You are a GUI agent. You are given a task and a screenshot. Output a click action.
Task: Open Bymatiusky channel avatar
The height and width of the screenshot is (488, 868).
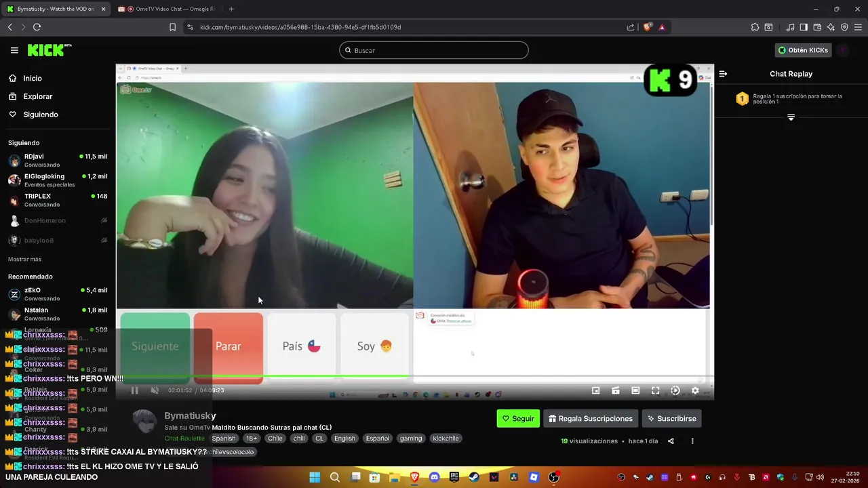[144, 422]
